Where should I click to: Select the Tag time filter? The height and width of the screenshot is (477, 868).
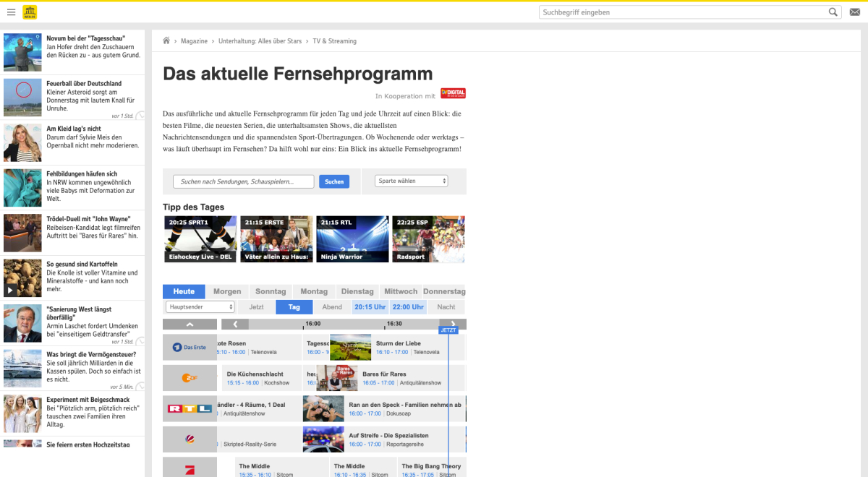[294, 307]
